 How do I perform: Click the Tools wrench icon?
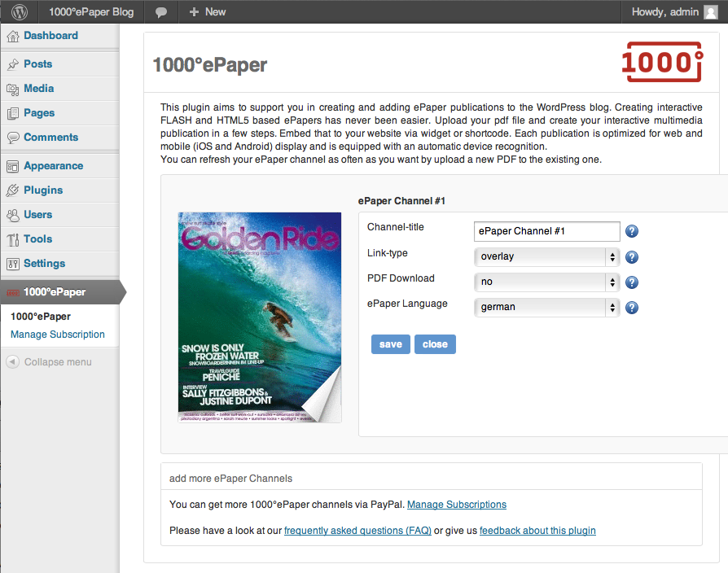pyautogui.click(x=13, y=240)
